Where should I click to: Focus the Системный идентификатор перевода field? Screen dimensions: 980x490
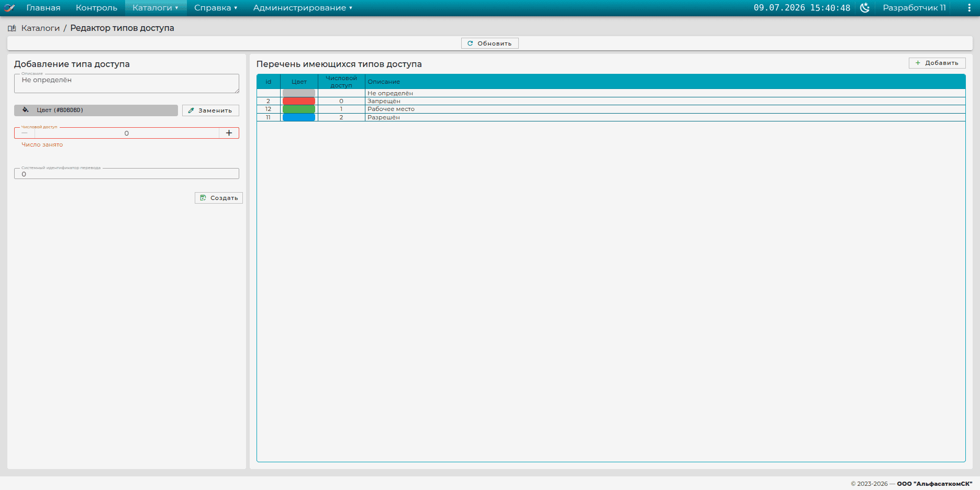click(x=127, y=174)
